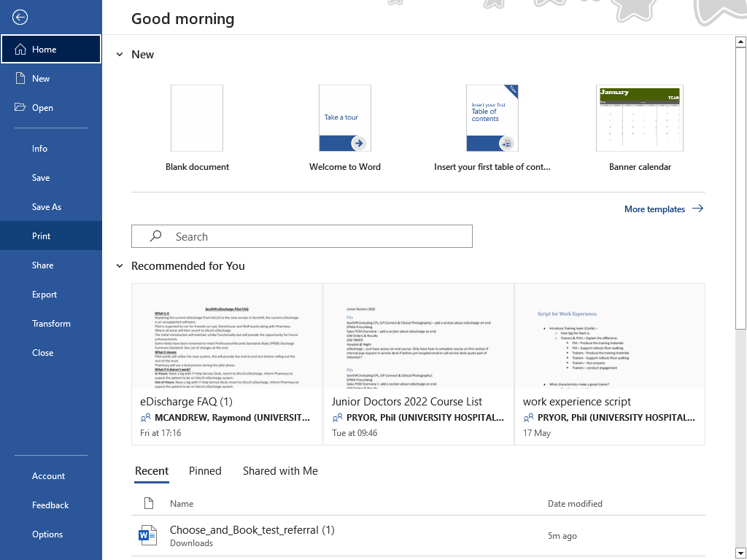Image resolution: width=747 pixels, height=560 pixels.
Task: Open the Home page in sidebar
Action: (x=51, y=49)
